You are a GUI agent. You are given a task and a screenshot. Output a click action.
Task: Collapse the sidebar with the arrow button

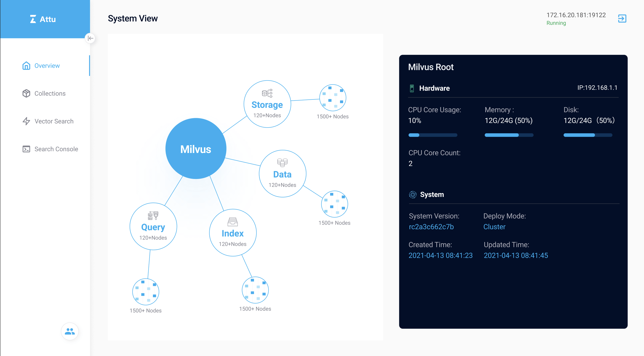click(90, 38)
